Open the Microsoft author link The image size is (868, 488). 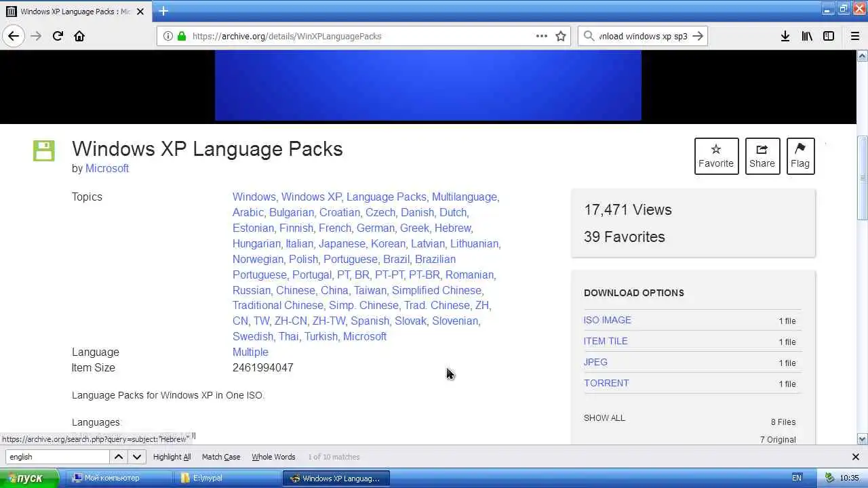107,168
